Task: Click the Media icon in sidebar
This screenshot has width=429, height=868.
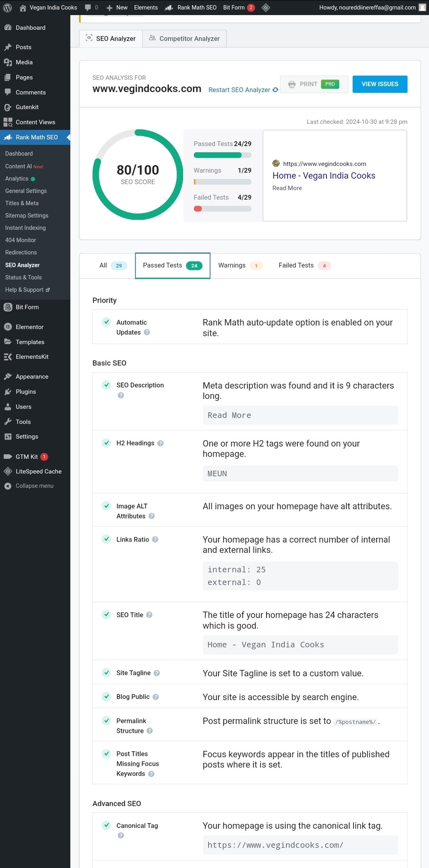Action: coord(8,62)
